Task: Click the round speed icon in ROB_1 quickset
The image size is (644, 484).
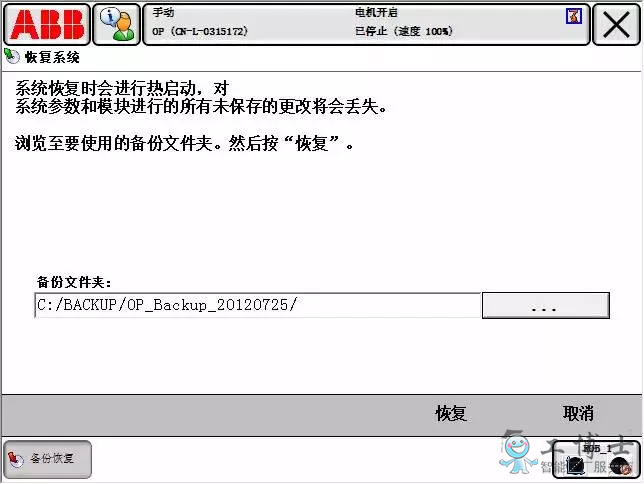Action: click(620, 466)
